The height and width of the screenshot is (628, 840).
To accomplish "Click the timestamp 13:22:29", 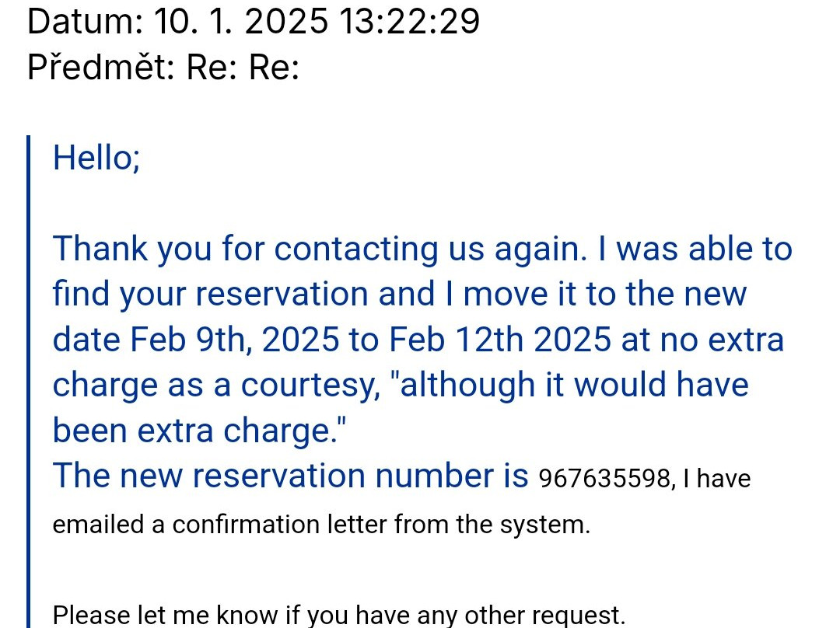I will (x=409, y=22).
